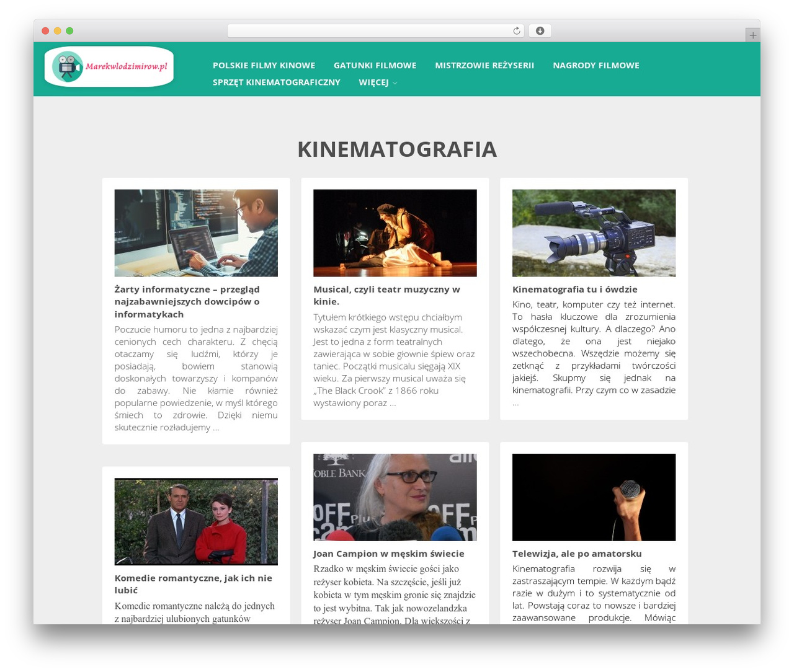
Task: Open Telewizja, ale po amatorsku article
Action: [577, 554]
